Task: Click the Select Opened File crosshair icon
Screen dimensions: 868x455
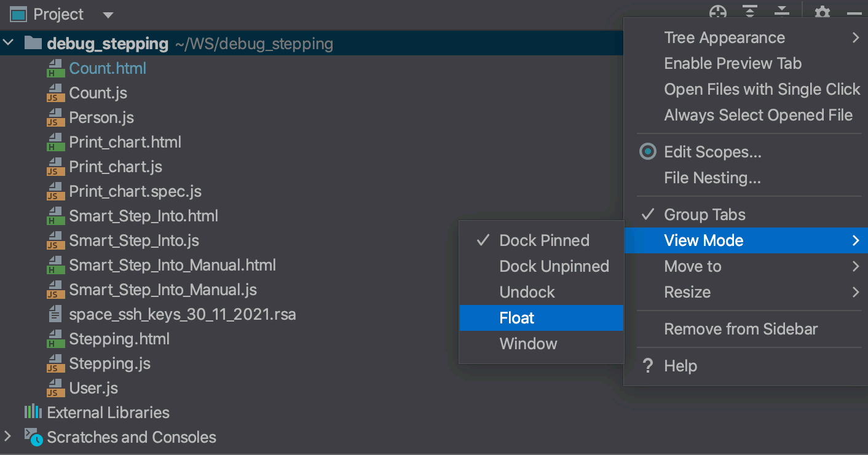Action: 718,12
